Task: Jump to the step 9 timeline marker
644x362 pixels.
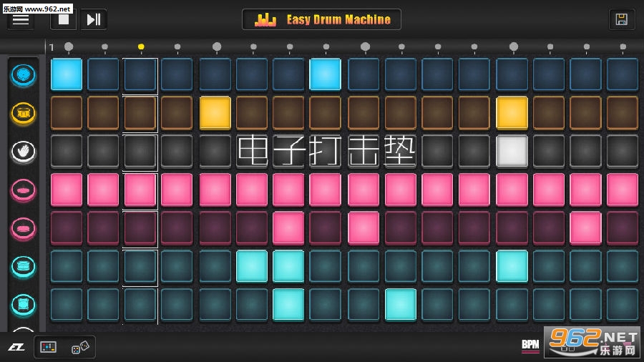Action: [365, 47]
